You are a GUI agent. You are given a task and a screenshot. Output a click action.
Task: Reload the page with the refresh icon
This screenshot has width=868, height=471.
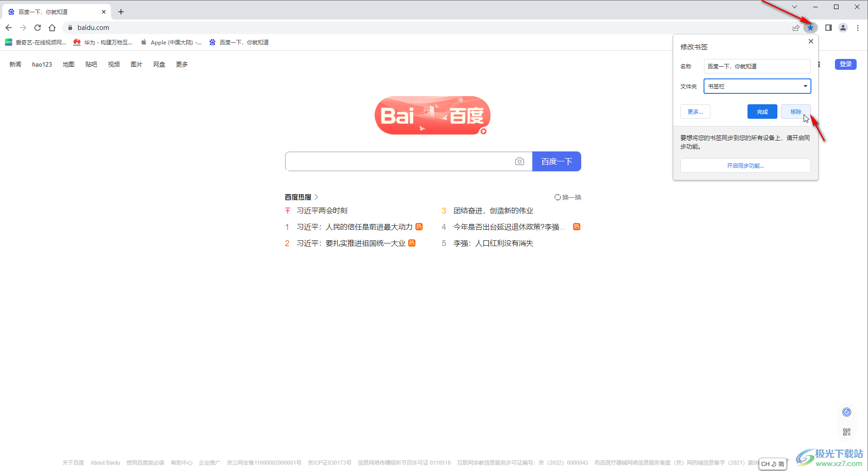click(x=38, y=28)
